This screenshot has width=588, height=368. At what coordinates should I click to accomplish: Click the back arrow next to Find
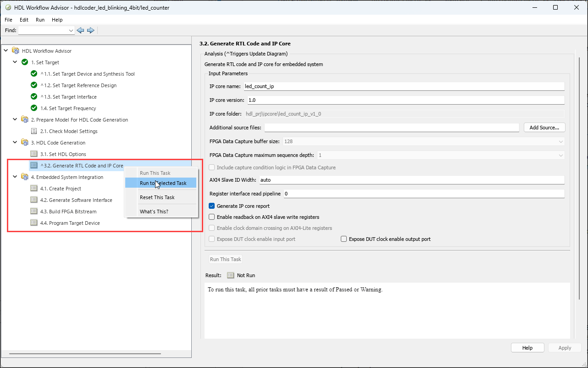click(x=80, y=30)
